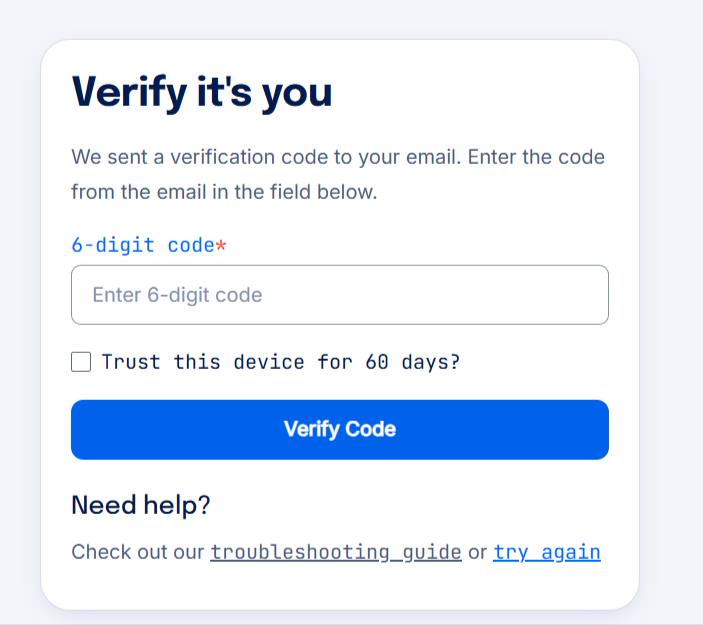Click the Verify Code button

pos(340,430)
